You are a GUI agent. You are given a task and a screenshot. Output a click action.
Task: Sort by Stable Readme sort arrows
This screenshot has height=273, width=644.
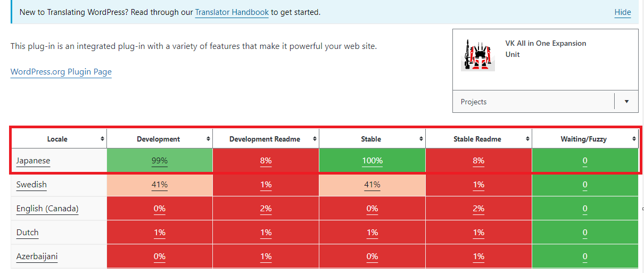(527, 139)
